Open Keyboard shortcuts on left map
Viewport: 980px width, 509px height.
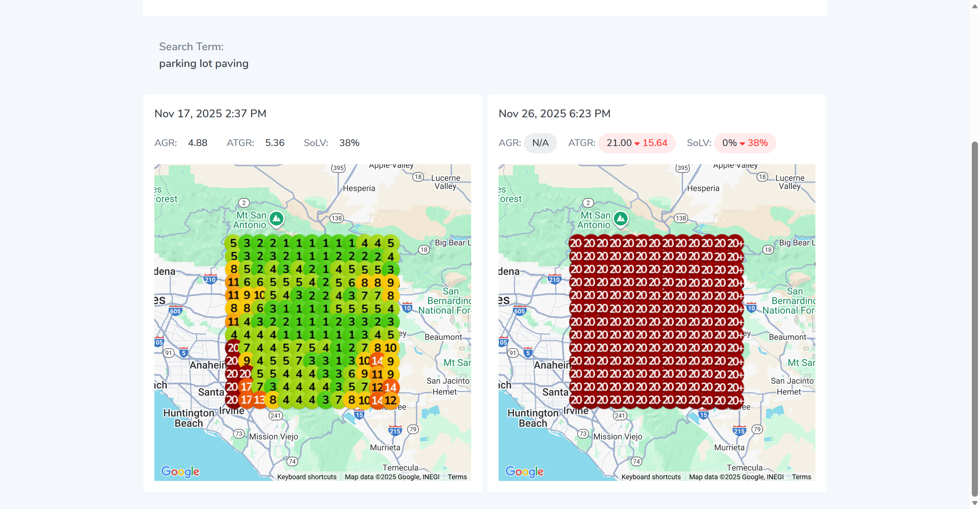tap(307, 477)
